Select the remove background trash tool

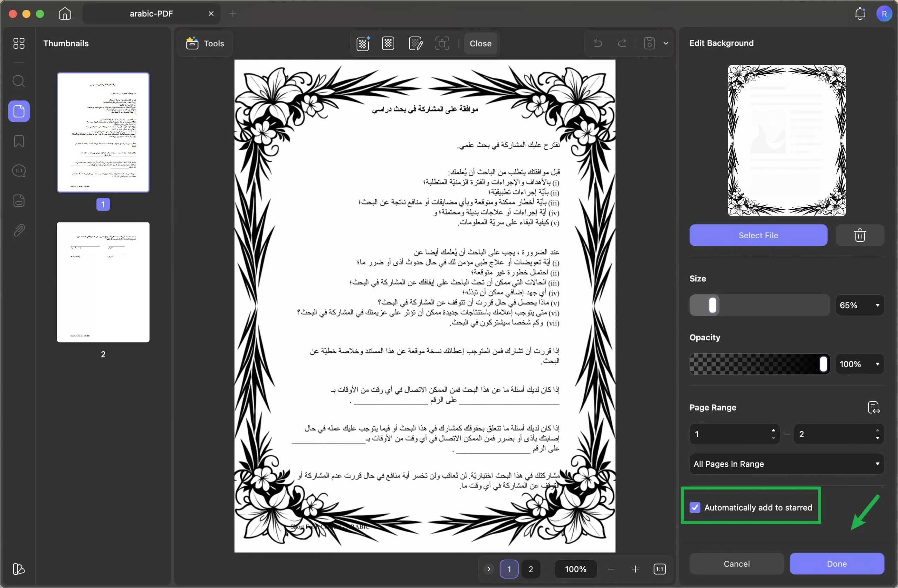(442, 43)
